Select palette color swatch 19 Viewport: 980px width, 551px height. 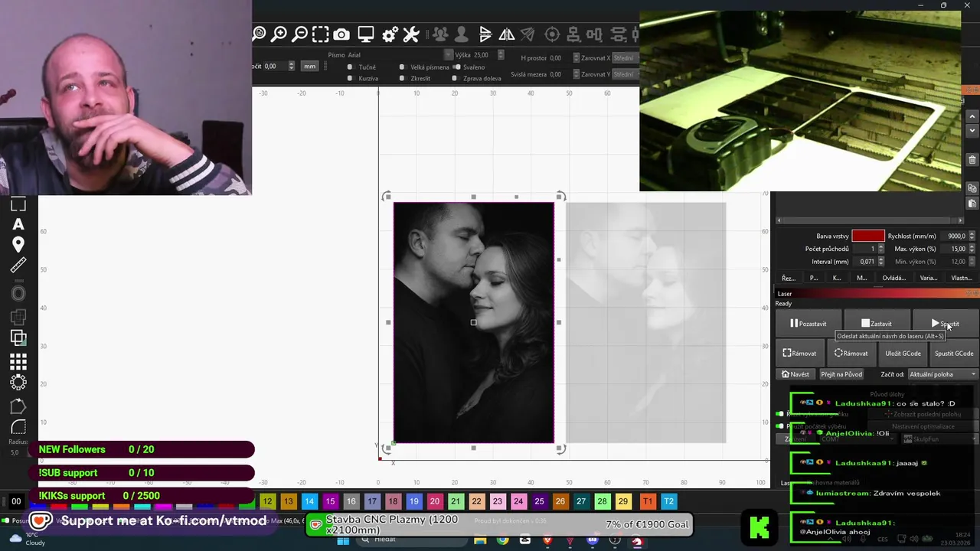[413, 501]
